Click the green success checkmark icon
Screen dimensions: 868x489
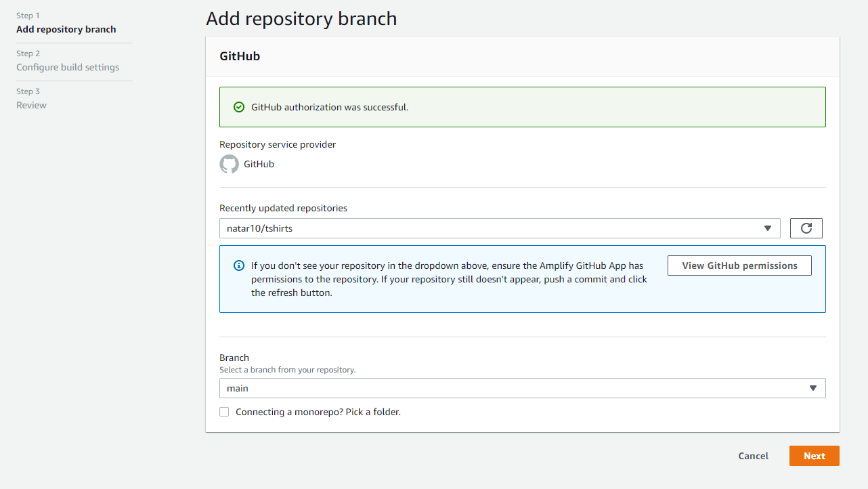click(238, 107)
